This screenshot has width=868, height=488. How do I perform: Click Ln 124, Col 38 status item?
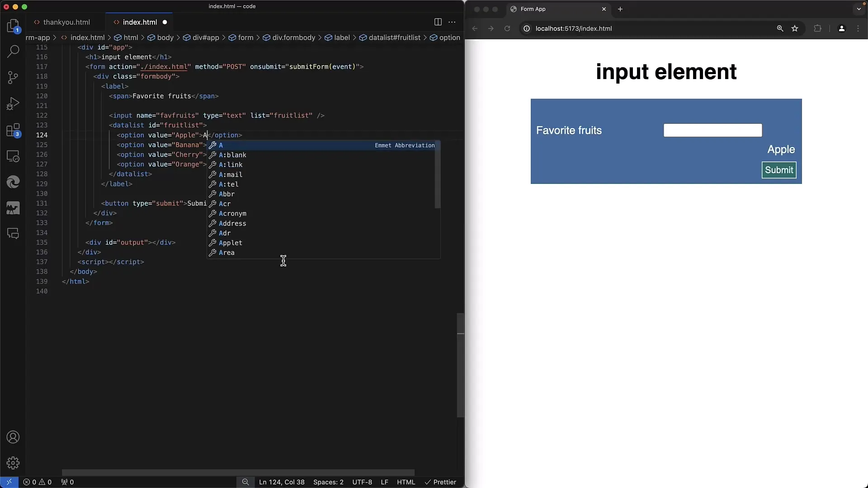click(282, 482)
